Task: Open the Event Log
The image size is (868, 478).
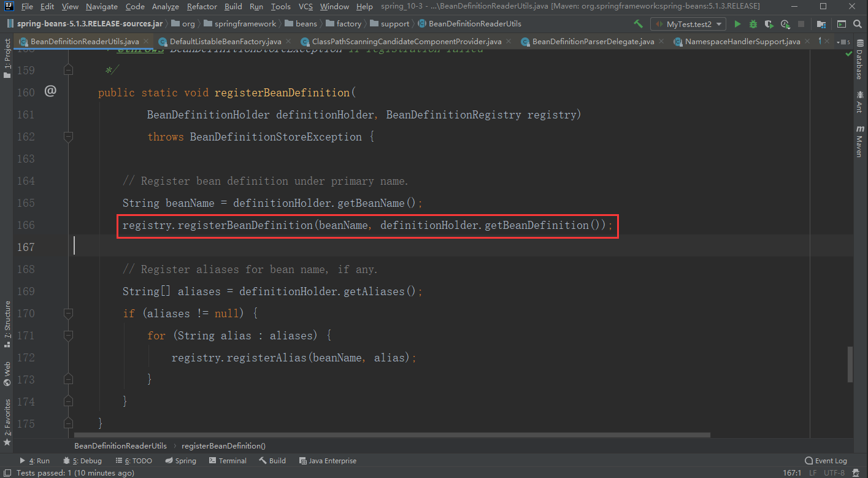Action: point(826,461)
